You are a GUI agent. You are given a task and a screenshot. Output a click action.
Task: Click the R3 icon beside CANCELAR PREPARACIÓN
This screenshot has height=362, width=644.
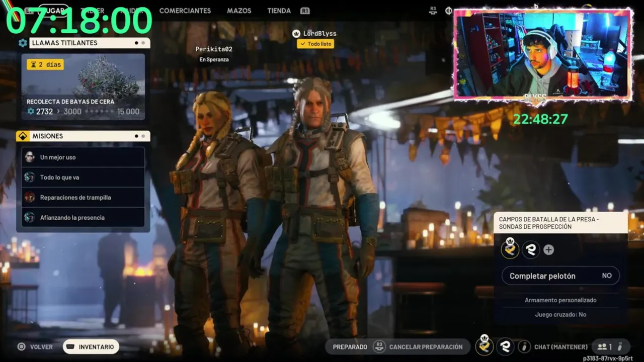point(379,346)
